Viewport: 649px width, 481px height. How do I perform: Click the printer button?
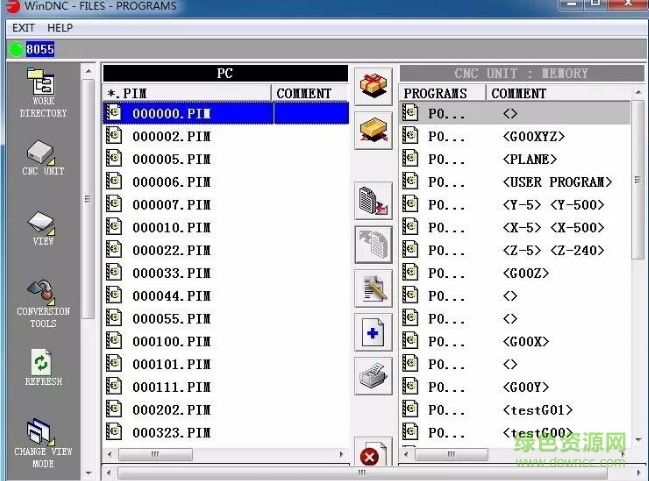click(373, 376)
